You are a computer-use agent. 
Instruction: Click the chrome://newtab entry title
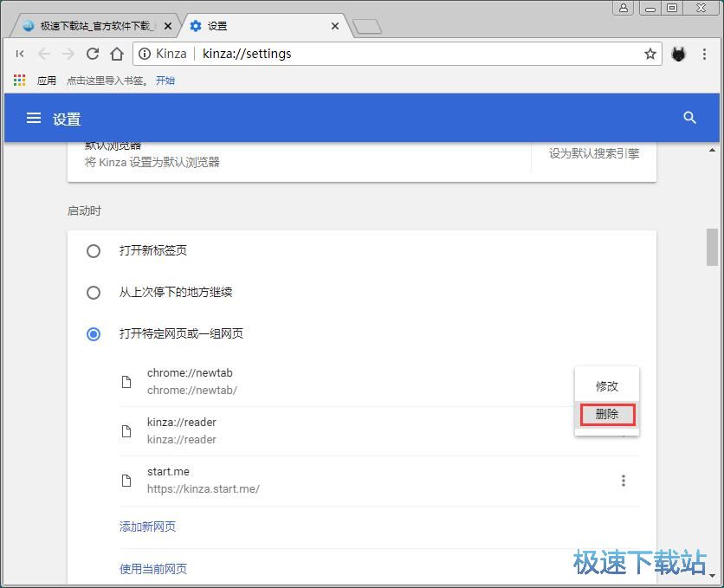coord(190,373)
